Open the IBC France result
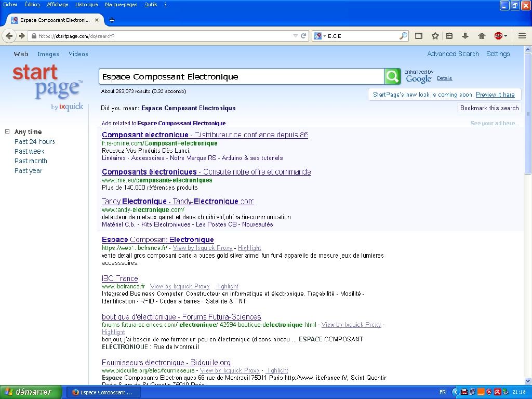This screenshot has width=532, height=399. tap(120, 278)
